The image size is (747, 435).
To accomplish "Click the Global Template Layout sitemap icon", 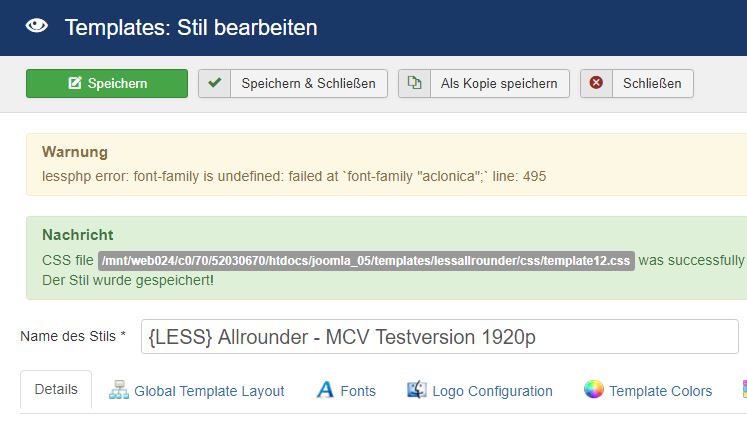I will [x=119, y=390].
